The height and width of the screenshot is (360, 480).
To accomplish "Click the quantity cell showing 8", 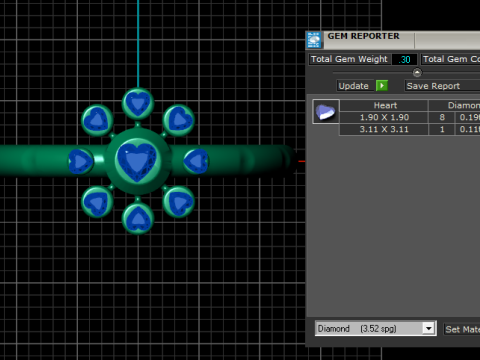I will [442, 117].
